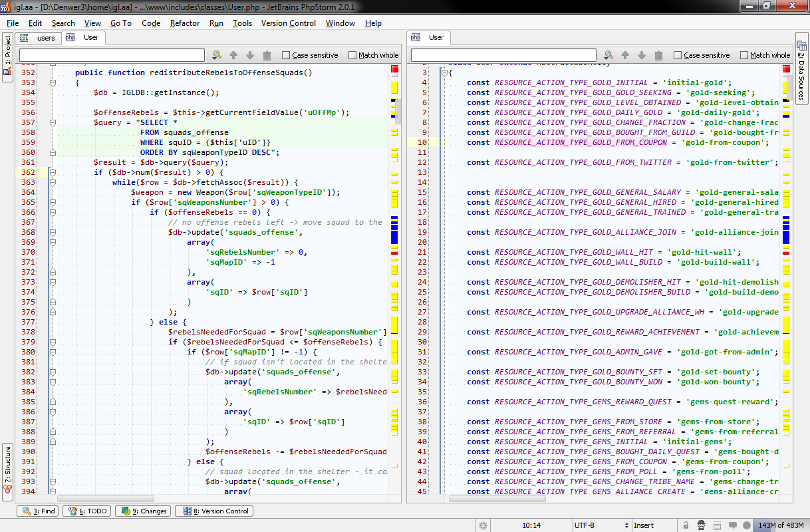The image size is (810, 532).
Task: Enable Match whole in left find bar
Action: click(x=352, y=55)
